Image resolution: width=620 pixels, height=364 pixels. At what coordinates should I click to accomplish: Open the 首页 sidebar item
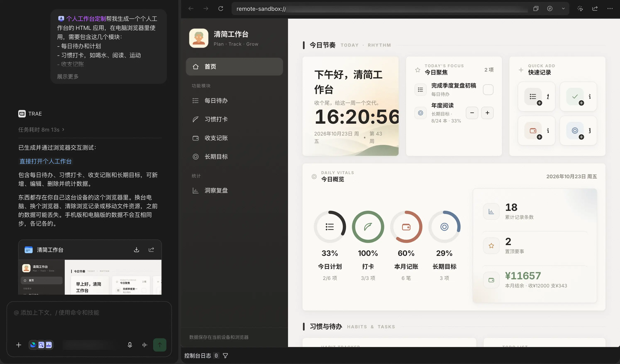click(x=234, y=66)
